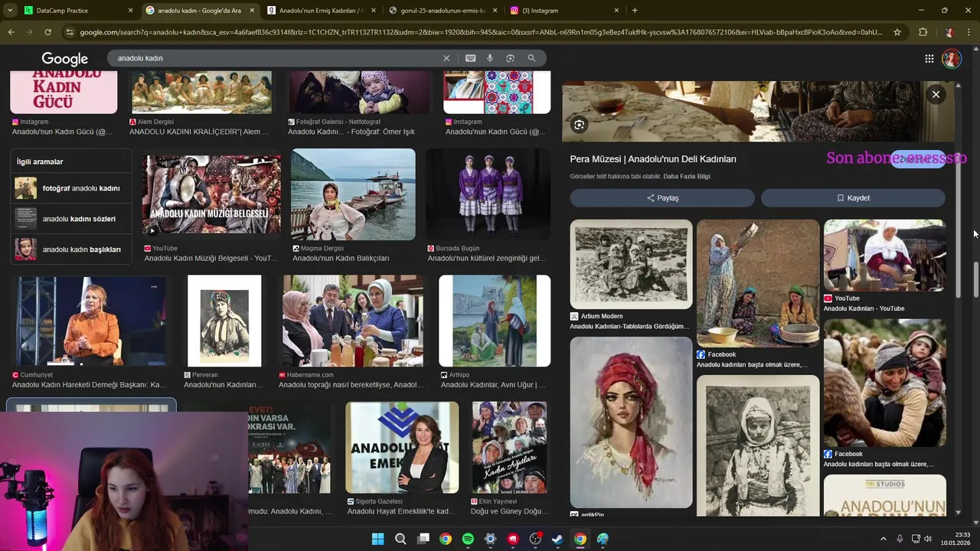Click the Lens icon on preview image
The height and width of the screenshot is (551, 980).
(x=580, y=125)
